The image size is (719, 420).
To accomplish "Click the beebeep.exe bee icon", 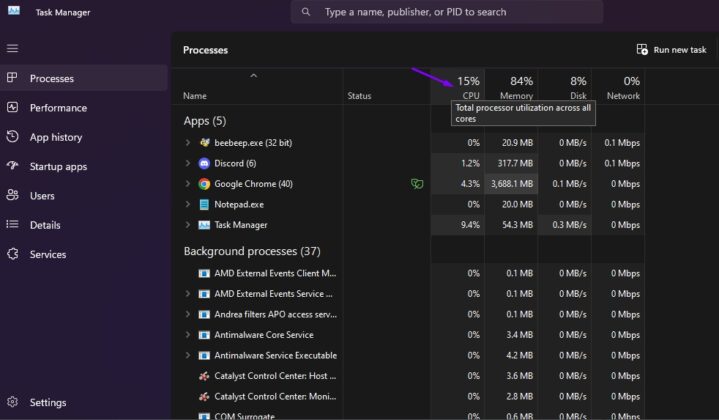I will (205, 143).
